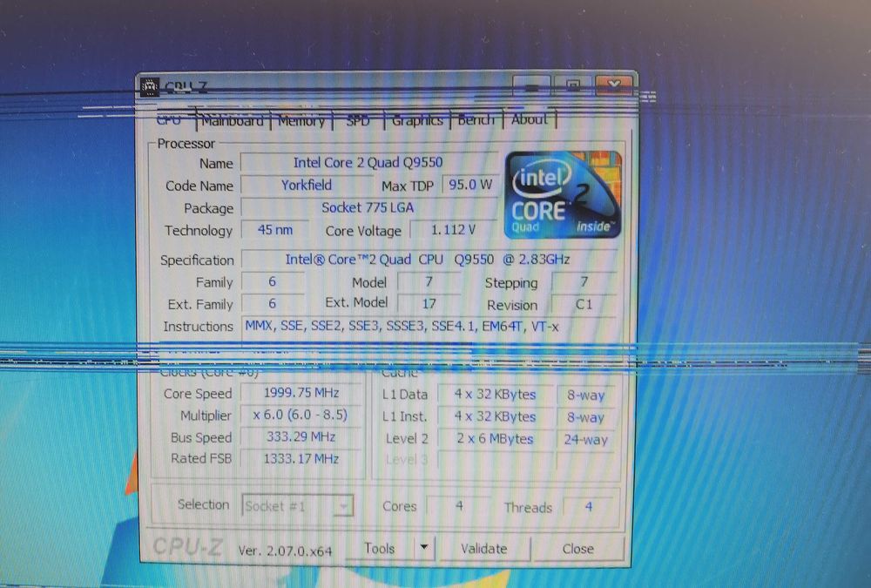Minimize the CPU-Z window
The height and width of the screenshot is (588, 871).
point(531,86)
